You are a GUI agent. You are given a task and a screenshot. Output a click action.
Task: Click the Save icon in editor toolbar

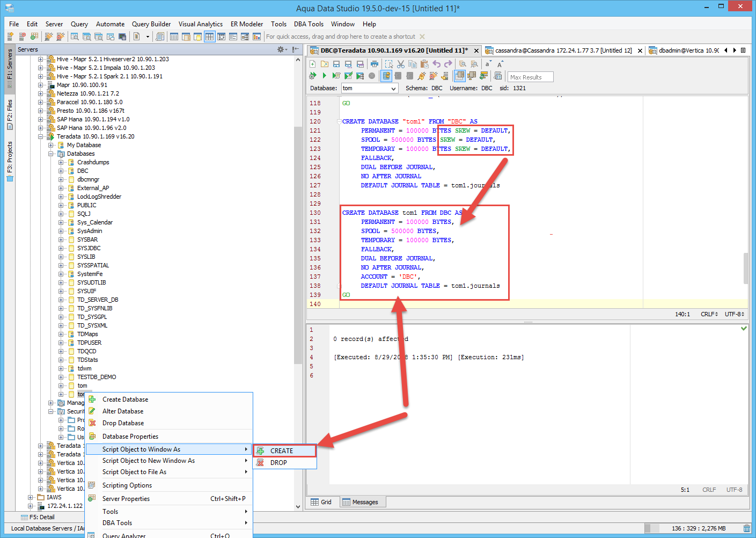(x=336, y=64)
